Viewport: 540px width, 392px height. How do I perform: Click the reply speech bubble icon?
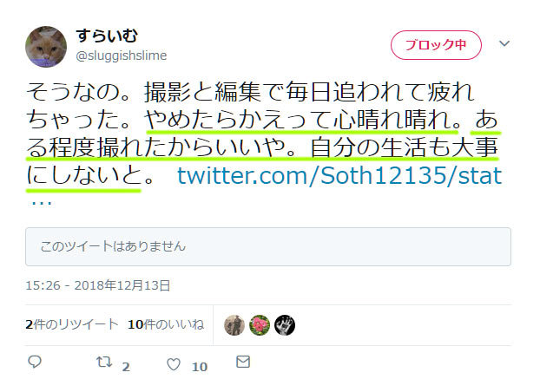[35, 362]
